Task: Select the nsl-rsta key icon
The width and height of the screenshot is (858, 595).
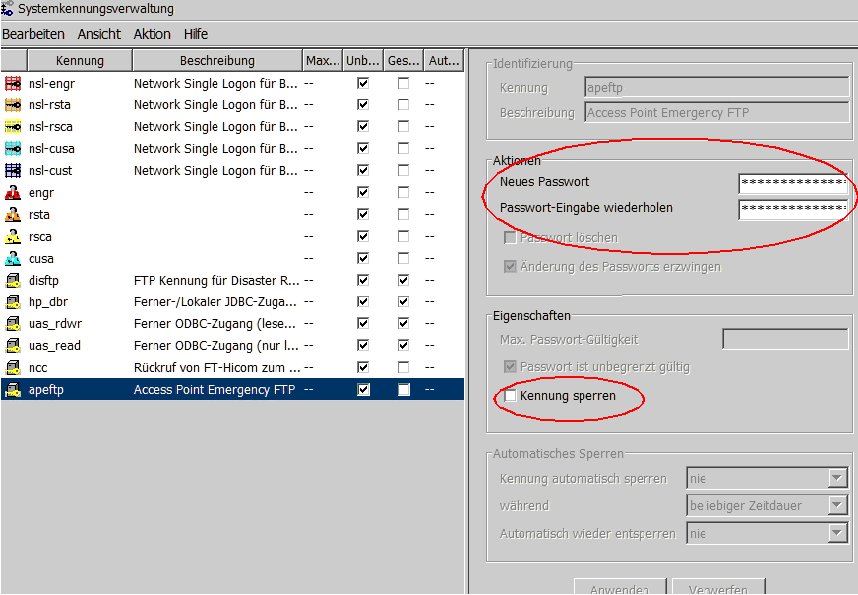Action: coord(13,105)
